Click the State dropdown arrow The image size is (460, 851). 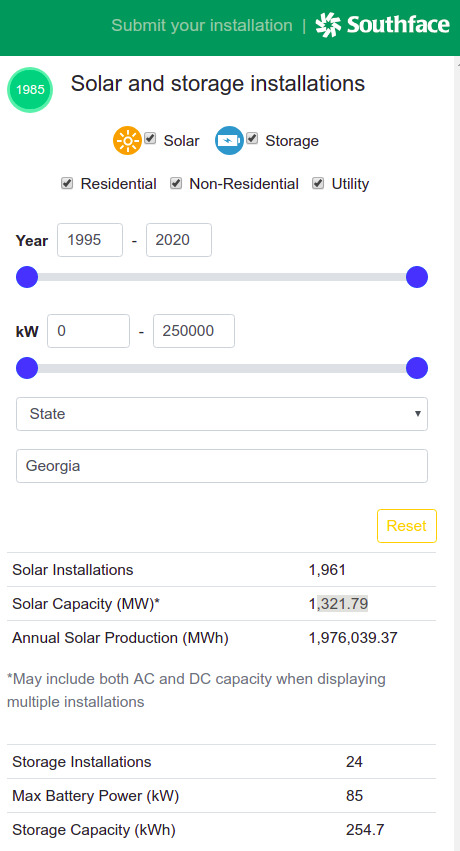pyautogui.click(x=417, y=414)
